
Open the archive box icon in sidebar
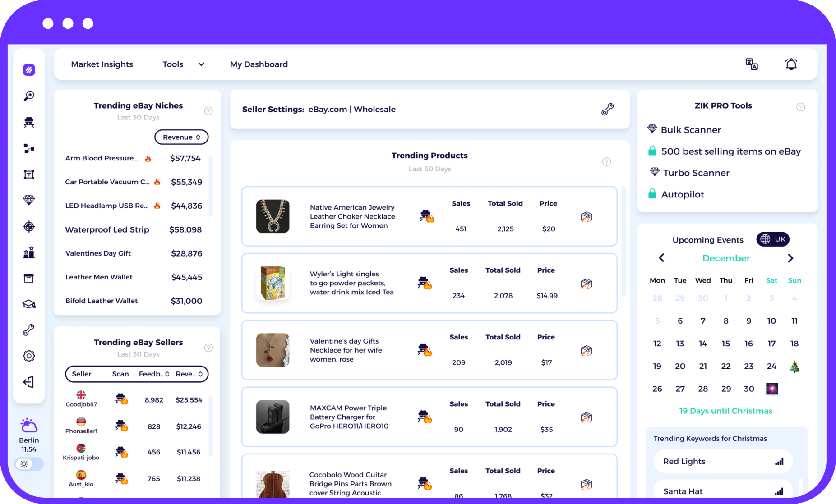(x=29, y=279)
